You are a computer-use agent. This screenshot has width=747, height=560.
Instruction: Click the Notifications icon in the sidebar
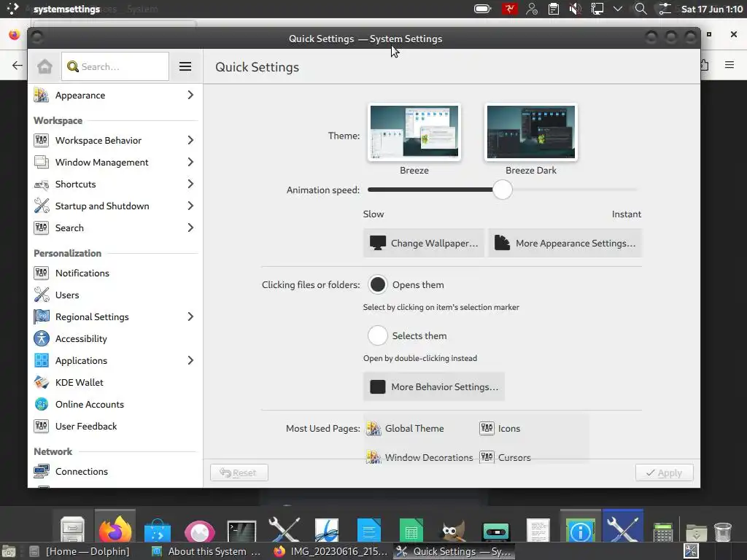[42, 273]
